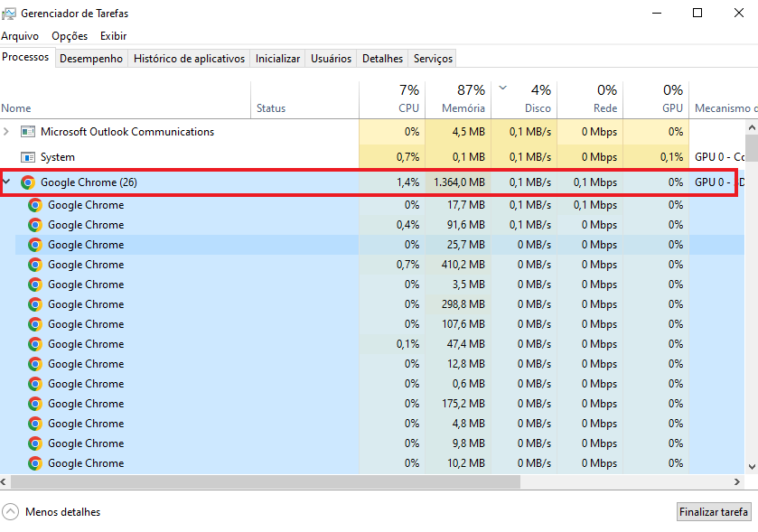This screenshot has height=532, width=758.
Task: Click the horizontal scrollbar thumb
Action: [266, 481]
